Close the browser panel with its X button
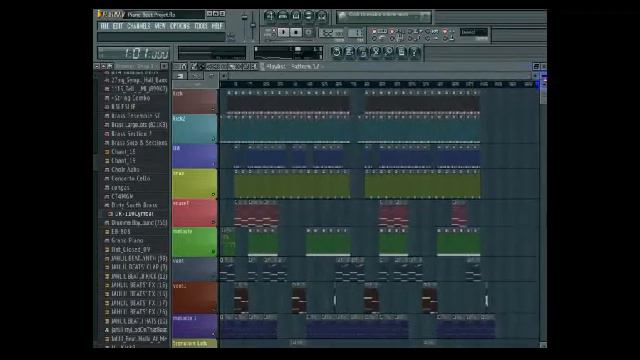640x360 pixels. point(164,66)
